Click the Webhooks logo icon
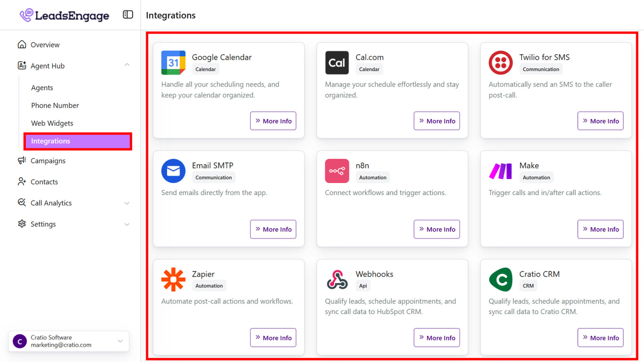Viewport: 644px width, 362px height. [337, 279]
